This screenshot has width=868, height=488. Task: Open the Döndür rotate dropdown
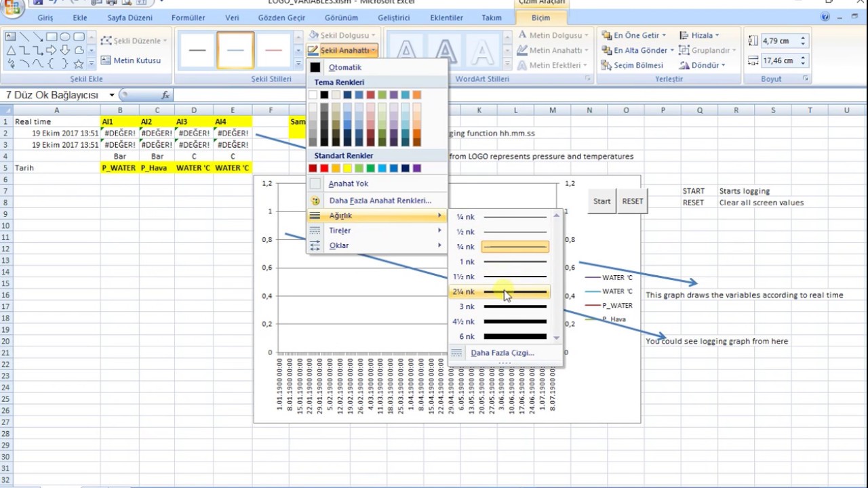point(703,65)
